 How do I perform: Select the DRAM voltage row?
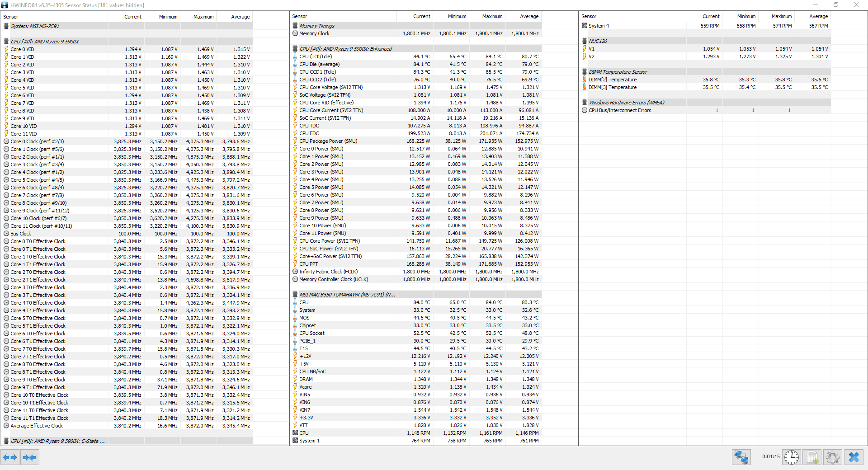pos(415,379)
